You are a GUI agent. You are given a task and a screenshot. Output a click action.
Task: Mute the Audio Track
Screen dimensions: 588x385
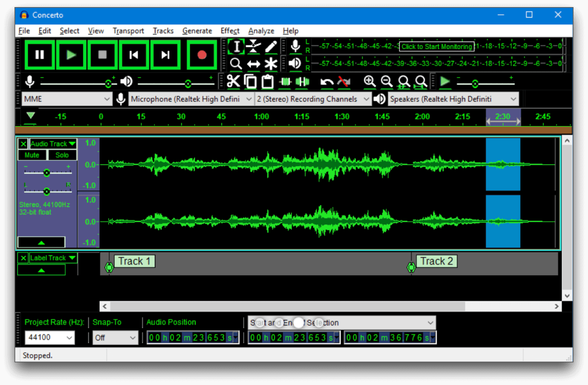click(x=32, y=155)
